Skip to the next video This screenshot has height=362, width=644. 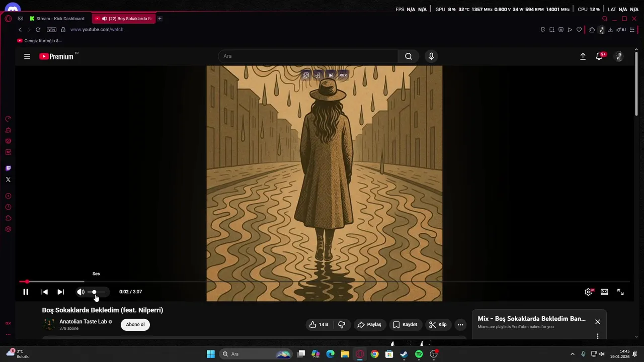coord(60,292)
